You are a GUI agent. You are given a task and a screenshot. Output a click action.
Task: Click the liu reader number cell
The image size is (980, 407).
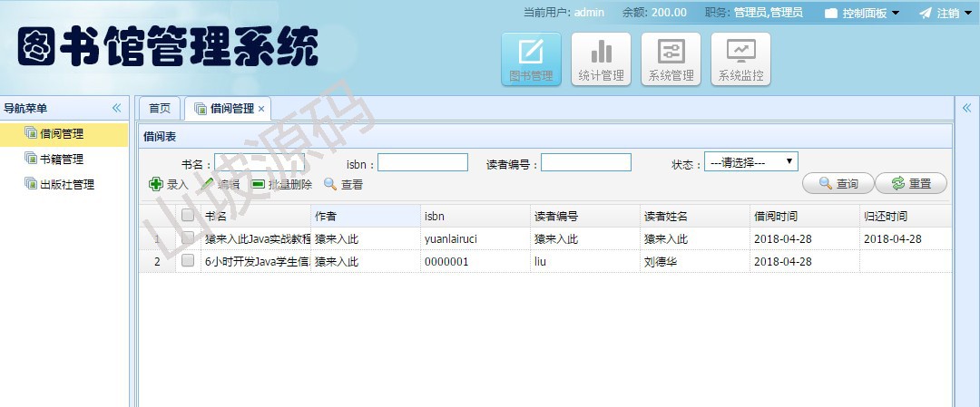pos(585,262)
